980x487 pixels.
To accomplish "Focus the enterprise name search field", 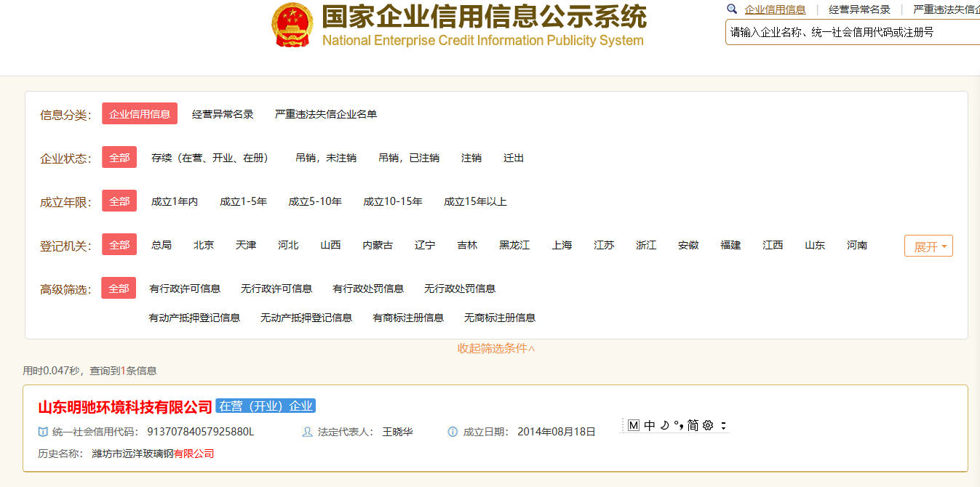I will [853, 32].
